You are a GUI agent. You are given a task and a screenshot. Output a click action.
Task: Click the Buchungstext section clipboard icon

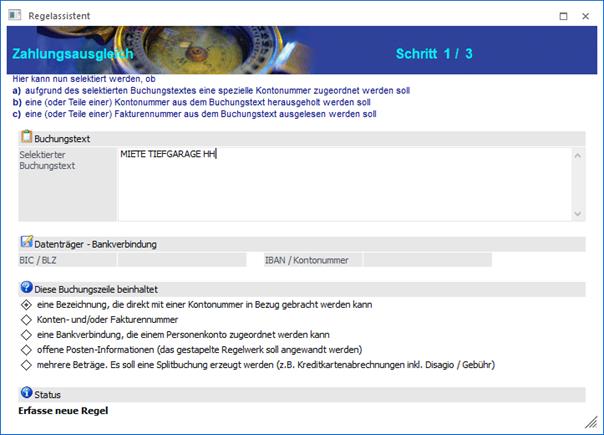point(26,137)
